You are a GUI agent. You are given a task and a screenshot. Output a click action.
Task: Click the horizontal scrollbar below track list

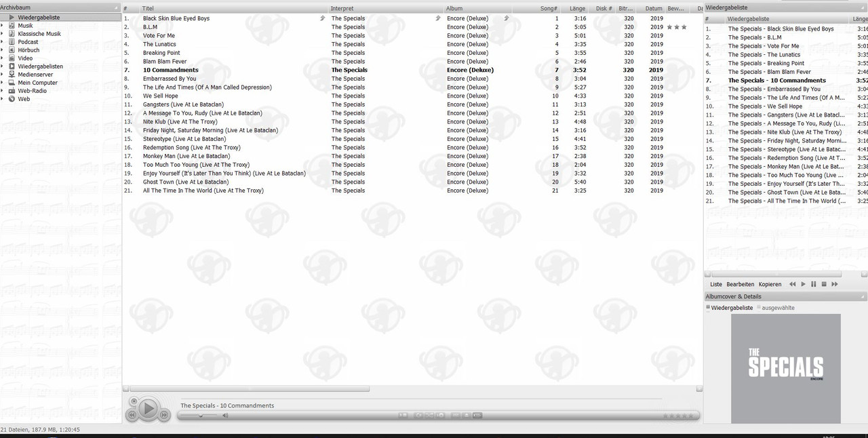click(247, 389)
